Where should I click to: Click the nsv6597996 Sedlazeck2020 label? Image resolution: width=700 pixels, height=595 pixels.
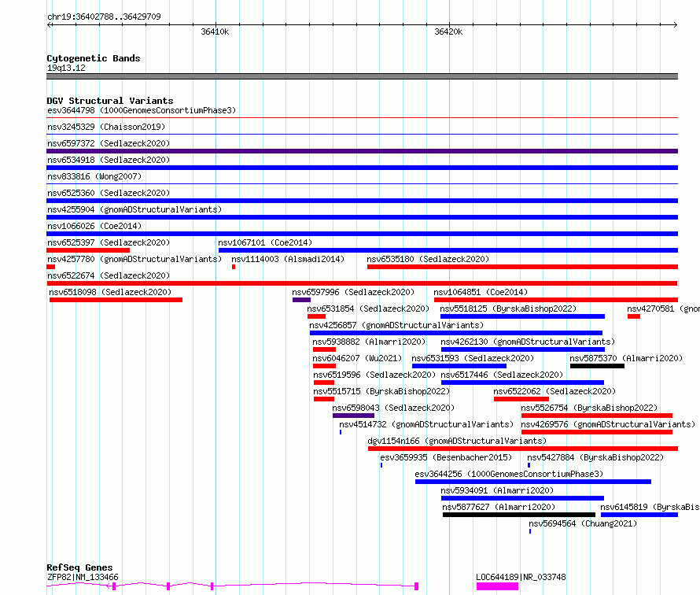coord(353,292)
